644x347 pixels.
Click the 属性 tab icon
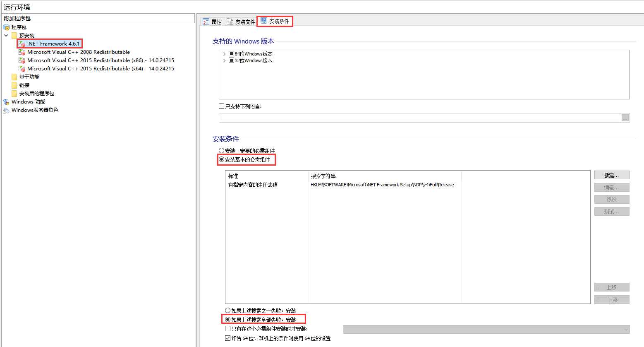coord(206,22)
